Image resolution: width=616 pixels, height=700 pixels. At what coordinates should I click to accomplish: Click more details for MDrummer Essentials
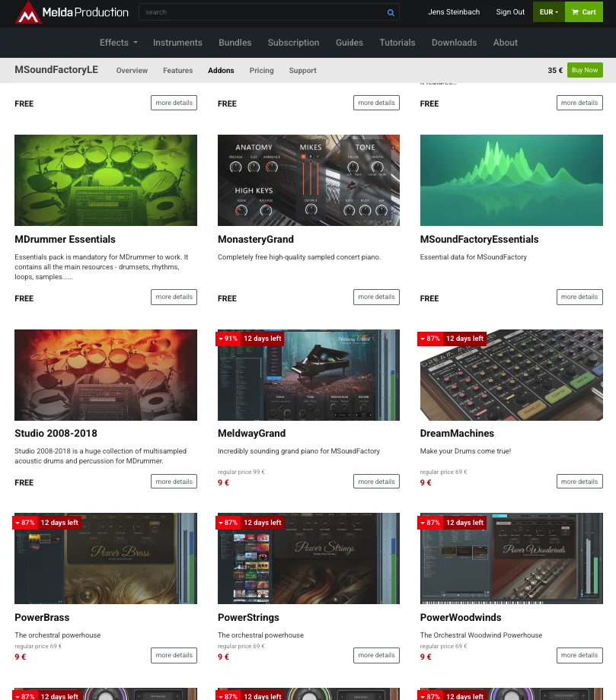point(174,297)
